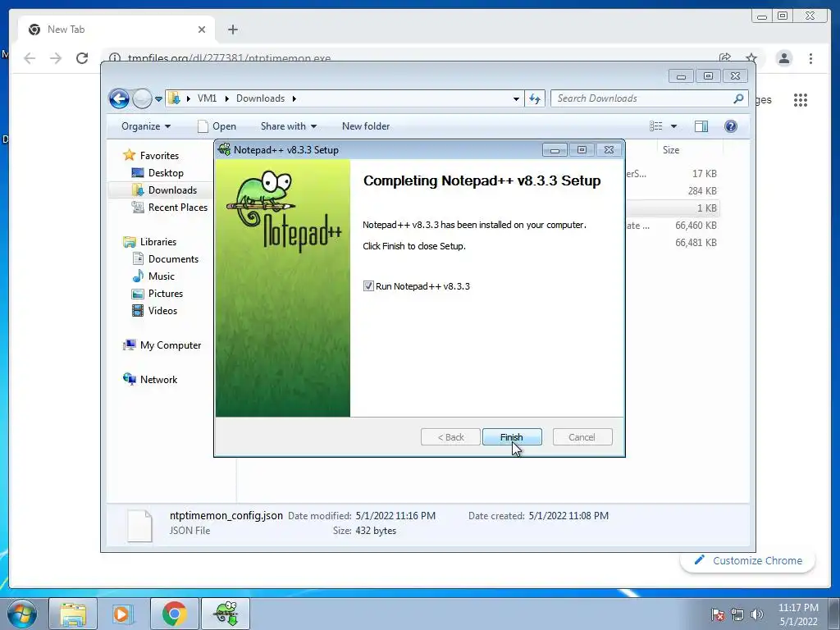Toggle Run Notepad++ v8.3.3 checkbox

click(x=368, y=286)
